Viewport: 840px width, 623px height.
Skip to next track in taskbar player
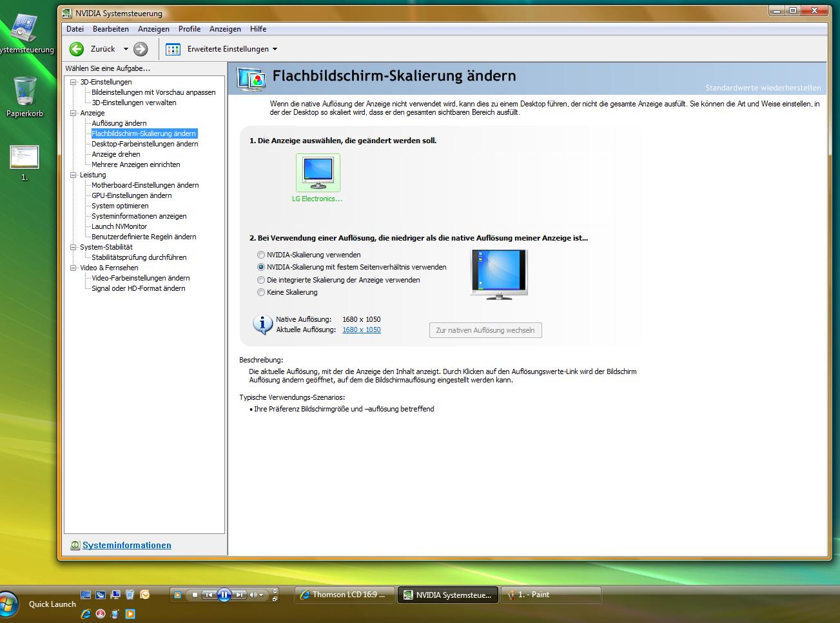click(239, 595)
